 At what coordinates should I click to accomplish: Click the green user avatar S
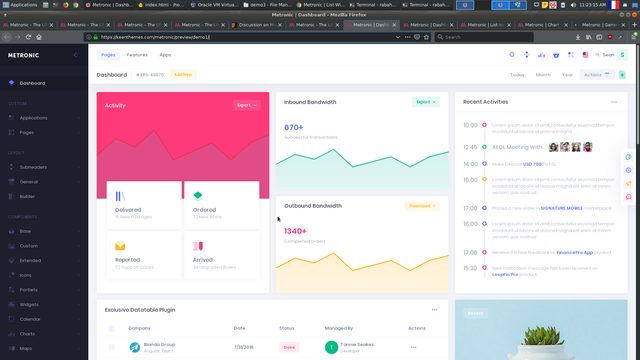(622, 55)
